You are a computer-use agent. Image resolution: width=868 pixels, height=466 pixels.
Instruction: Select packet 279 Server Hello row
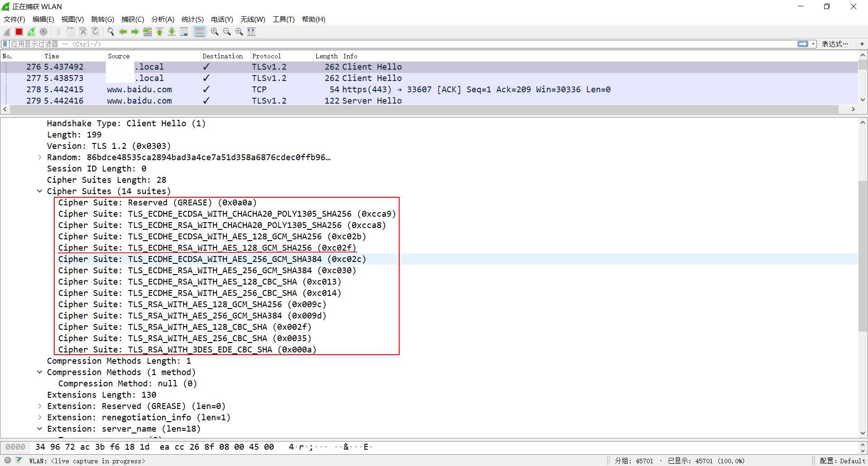tap(429, 101)
